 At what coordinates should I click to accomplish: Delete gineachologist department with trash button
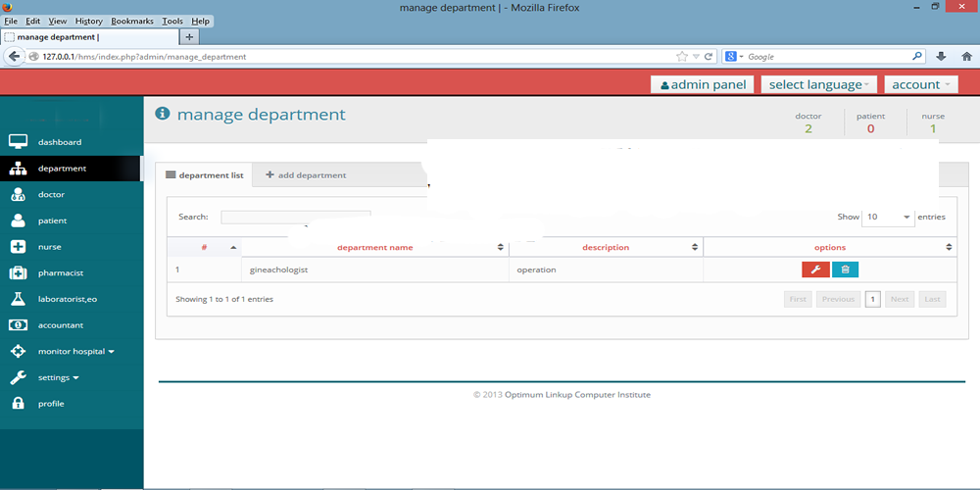coord(845,269)
